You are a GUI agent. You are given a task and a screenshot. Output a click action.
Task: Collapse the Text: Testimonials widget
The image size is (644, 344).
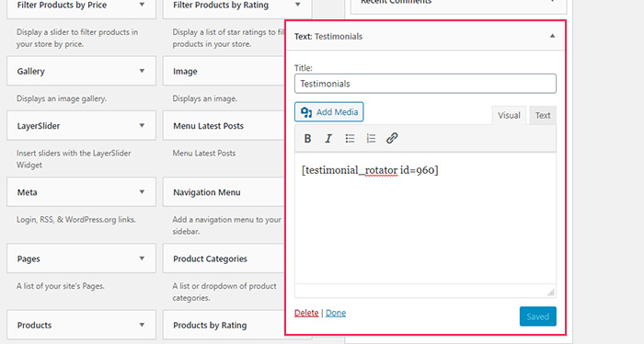(x=552, y=36)
